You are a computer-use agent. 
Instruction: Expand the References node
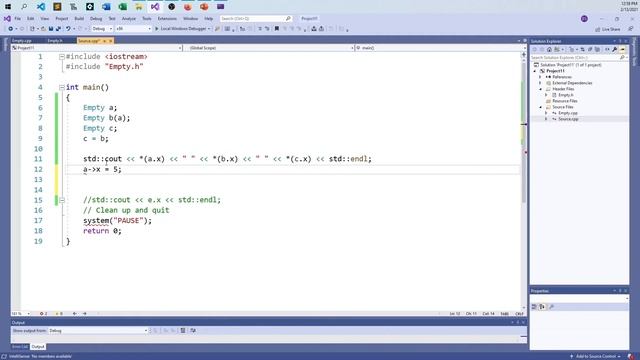(541, 77)
